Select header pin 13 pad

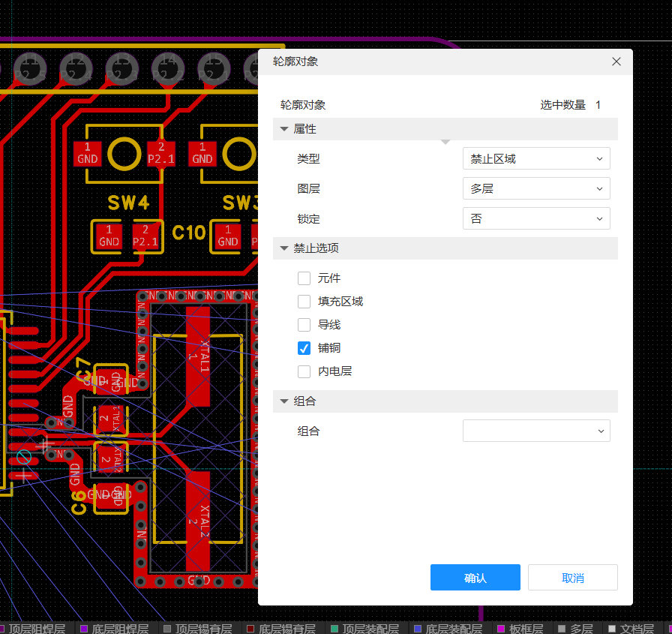tap(122, 68)
